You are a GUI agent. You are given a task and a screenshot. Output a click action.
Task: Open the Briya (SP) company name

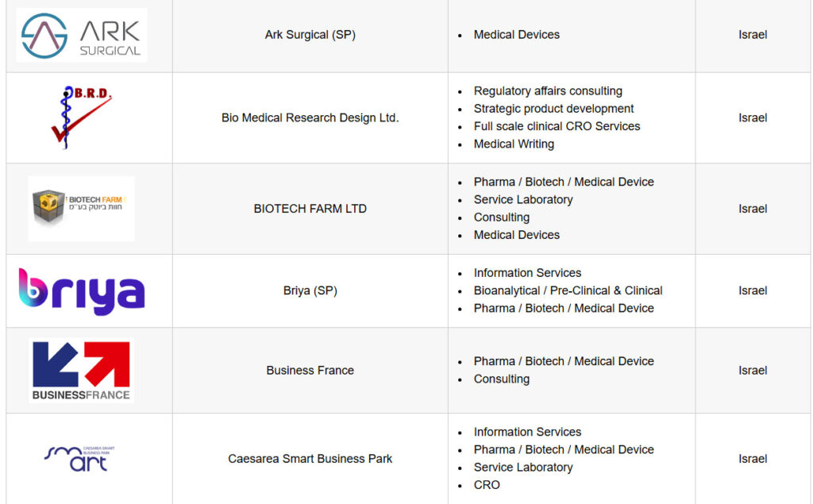310,290
